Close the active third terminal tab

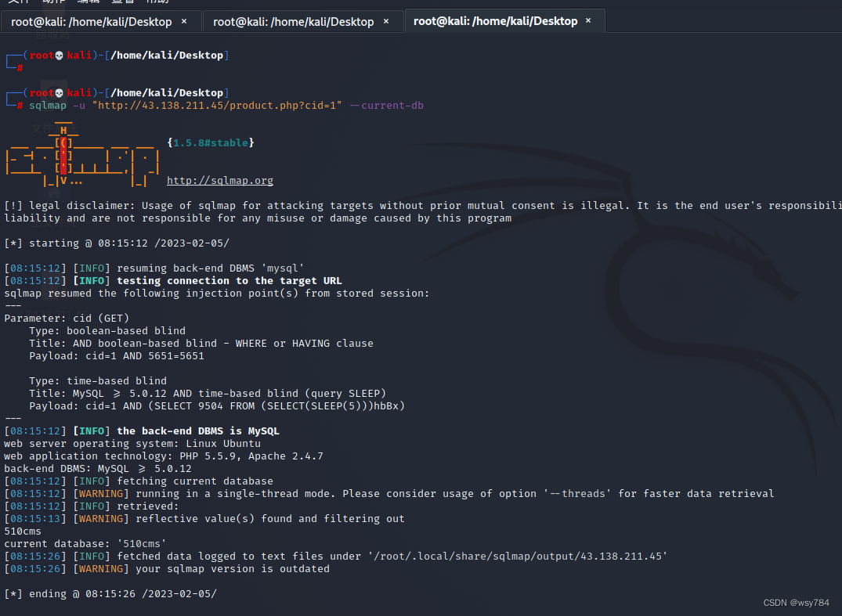click(588, 21)
